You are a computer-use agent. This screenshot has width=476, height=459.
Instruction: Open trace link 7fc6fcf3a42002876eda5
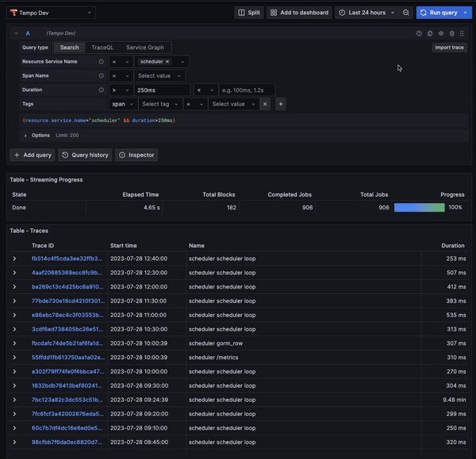coord(67,414)
